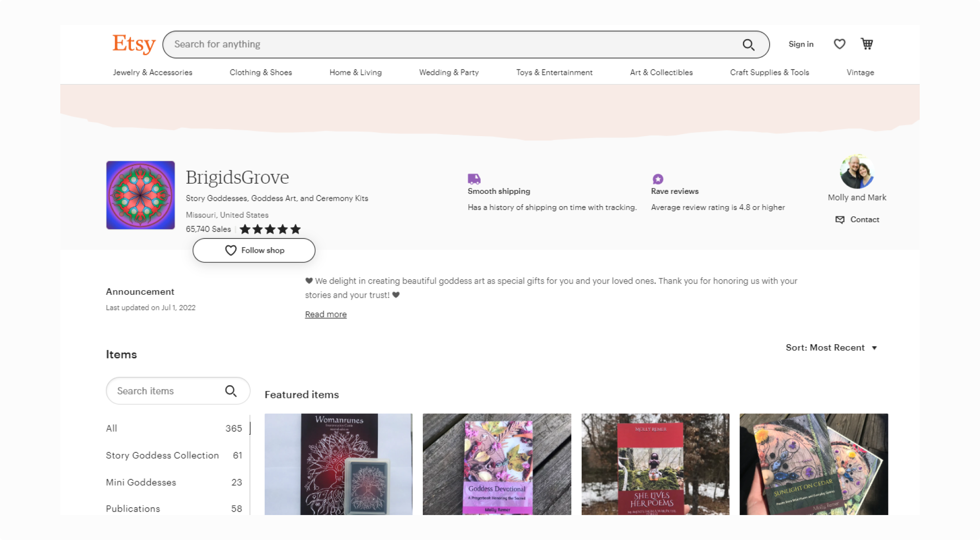
Task: Click the Contact envelope icon
Action: [x=840, y=220]
